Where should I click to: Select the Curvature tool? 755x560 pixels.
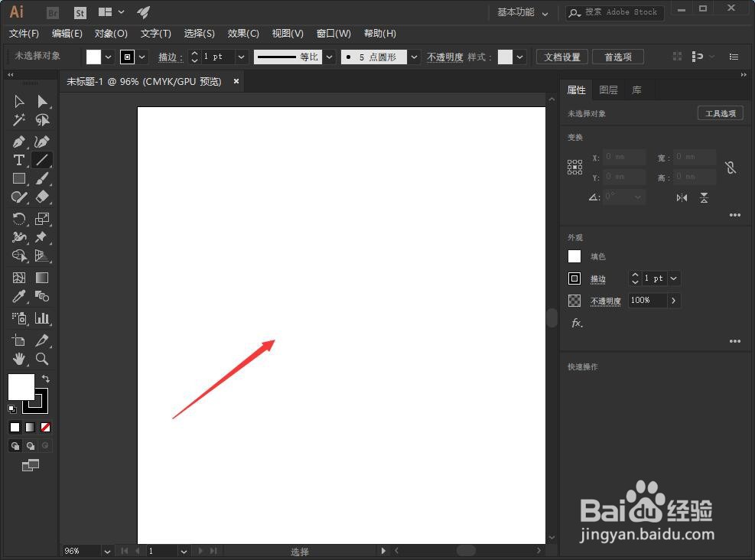tap(42, 142)
